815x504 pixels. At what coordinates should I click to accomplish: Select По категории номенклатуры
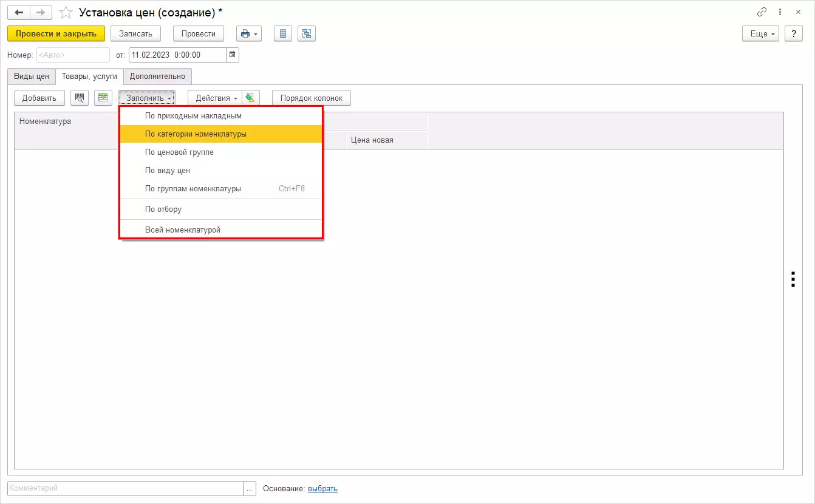tap(221, 134)
